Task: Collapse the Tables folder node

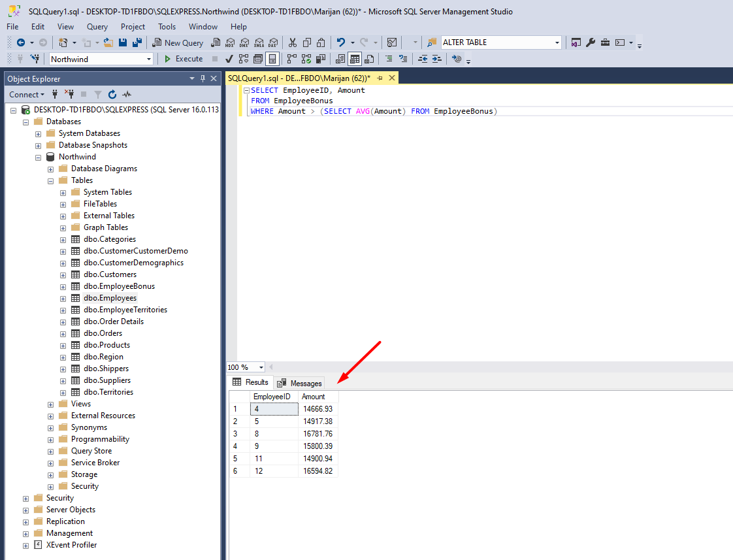Action: [50, 181]
